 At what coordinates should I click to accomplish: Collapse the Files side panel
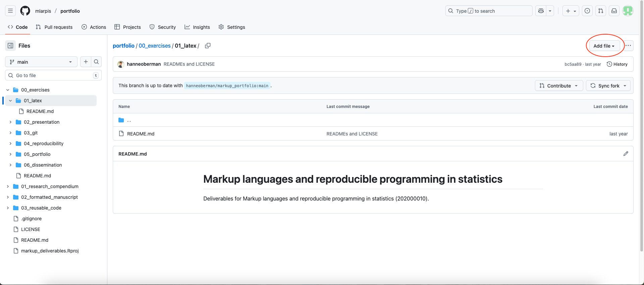(10, 46)
